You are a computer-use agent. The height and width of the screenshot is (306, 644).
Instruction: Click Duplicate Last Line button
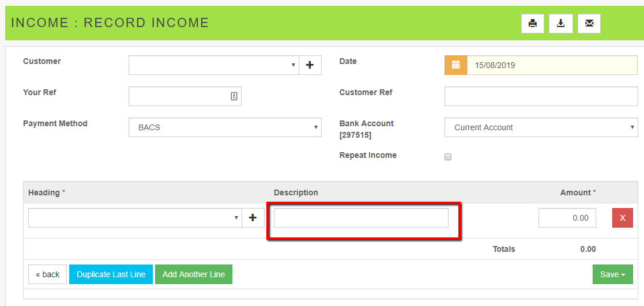click(x=111, y=274)
